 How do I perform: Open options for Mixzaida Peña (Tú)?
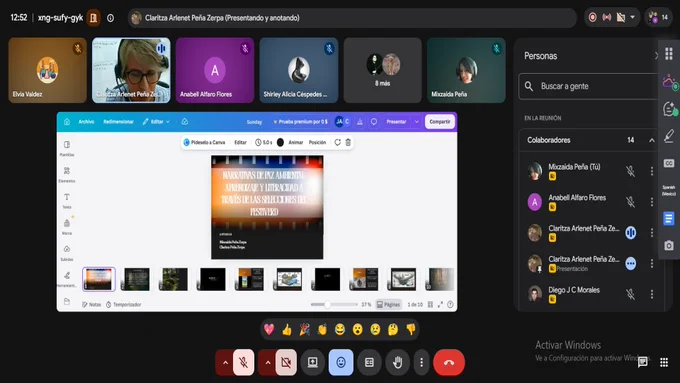pyautogui.click(x=652, y=171)
